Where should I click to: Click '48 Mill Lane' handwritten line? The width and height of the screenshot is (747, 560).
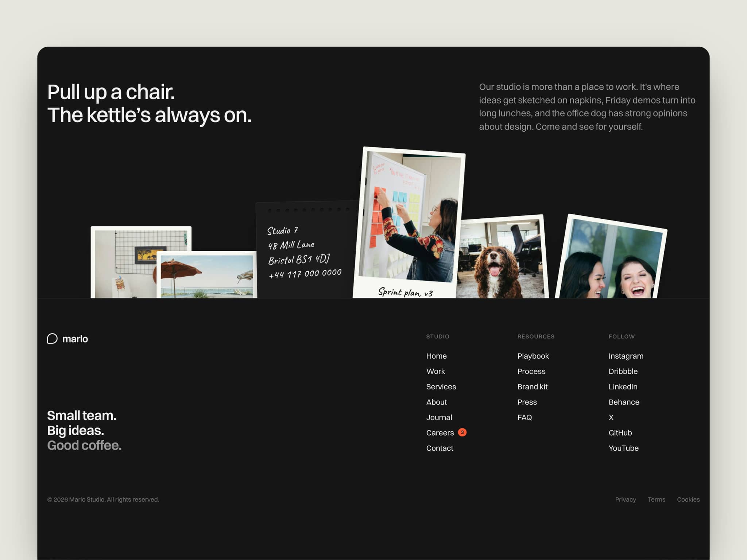pyautogui.click(x=291, y=245)
